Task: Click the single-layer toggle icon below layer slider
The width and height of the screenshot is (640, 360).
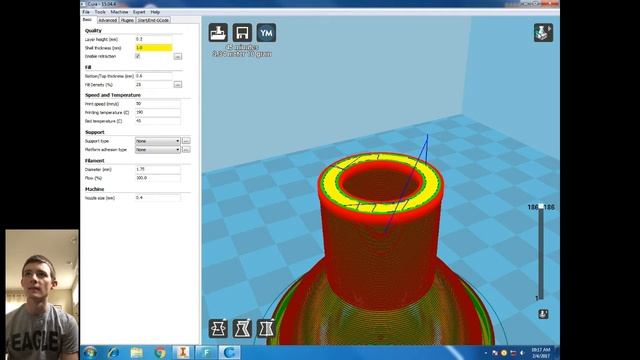Action: (543, 314)
